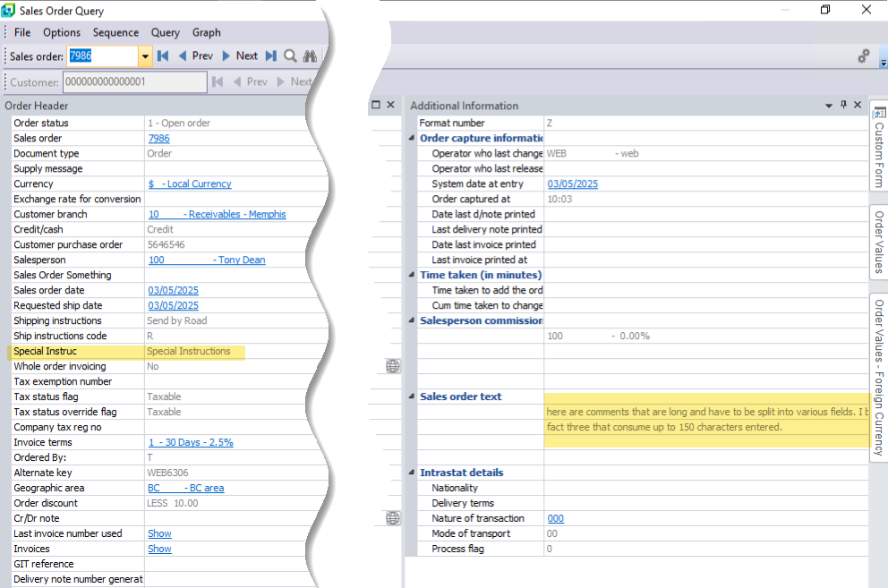Click the Prev sales order button
The width and height of the screenshot is (888, 588).
[196, 56]
